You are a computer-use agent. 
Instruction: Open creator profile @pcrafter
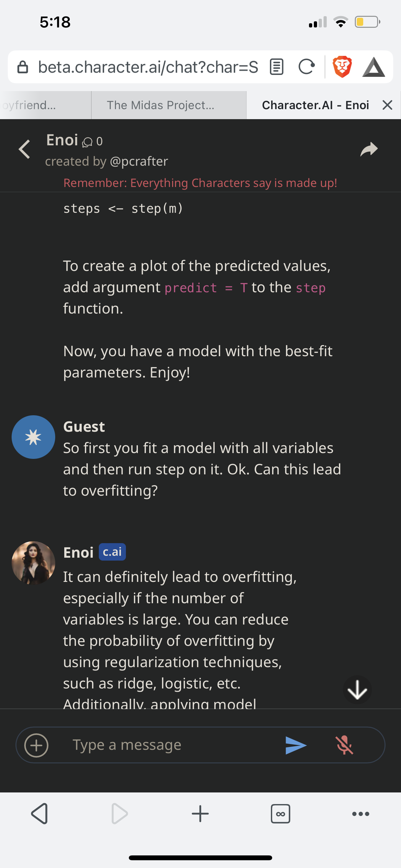click(139, 161)
